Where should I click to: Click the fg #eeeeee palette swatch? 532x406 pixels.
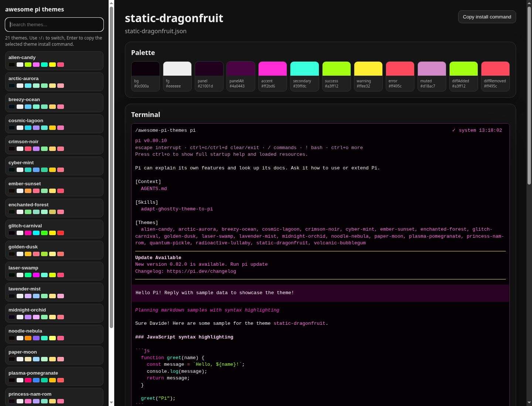[177, 76]
